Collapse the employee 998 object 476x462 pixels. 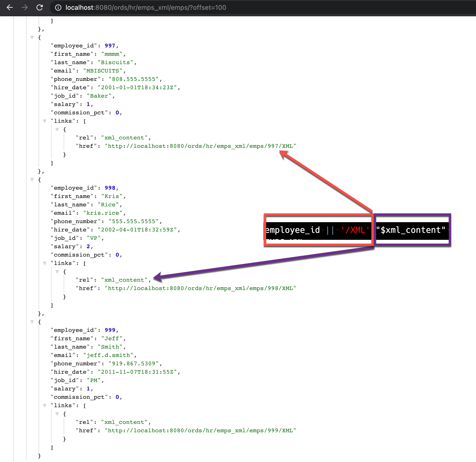click(32, 180)
